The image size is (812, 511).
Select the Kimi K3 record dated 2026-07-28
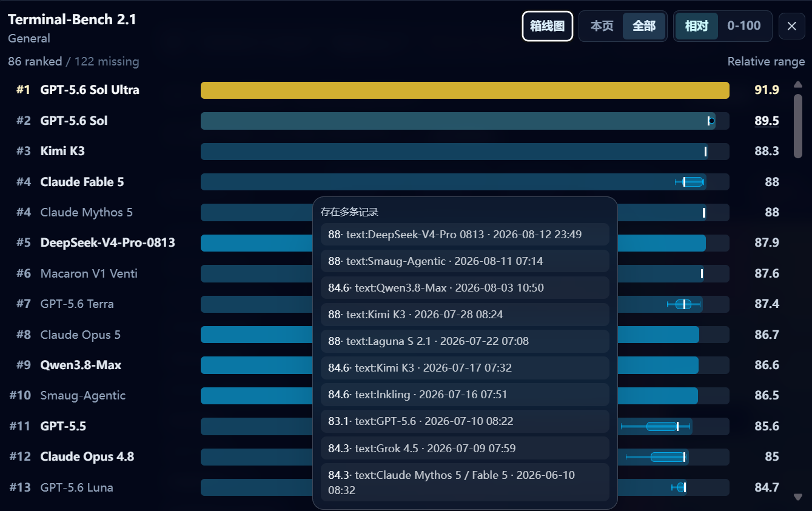465,315
